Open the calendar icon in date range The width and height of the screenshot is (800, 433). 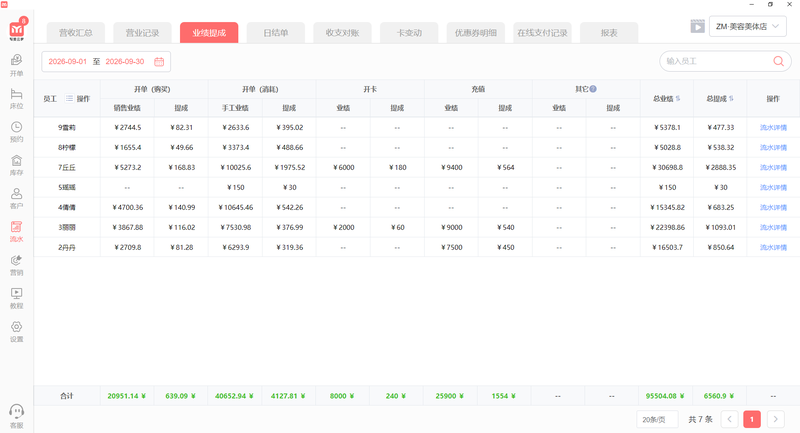pos(159,62)
